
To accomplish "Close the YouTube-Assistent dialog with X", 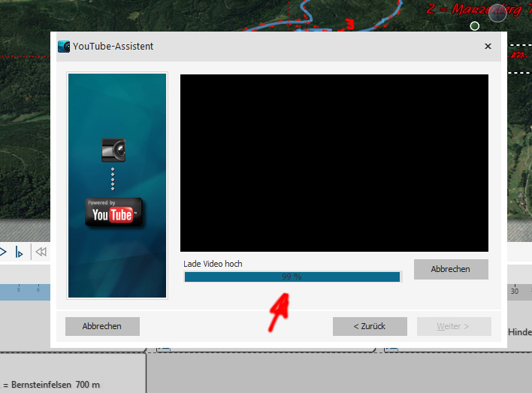I will 488,46.
